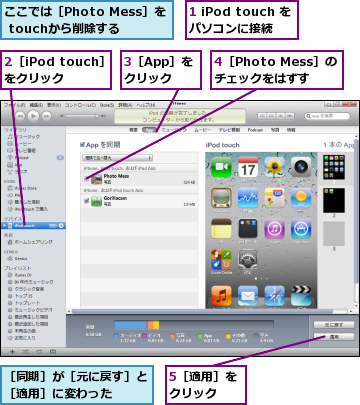Image resolution: width=360 pixels, height=405 pixels.
Task: Switch to the 情報 tab
Action: coord(291,130)
